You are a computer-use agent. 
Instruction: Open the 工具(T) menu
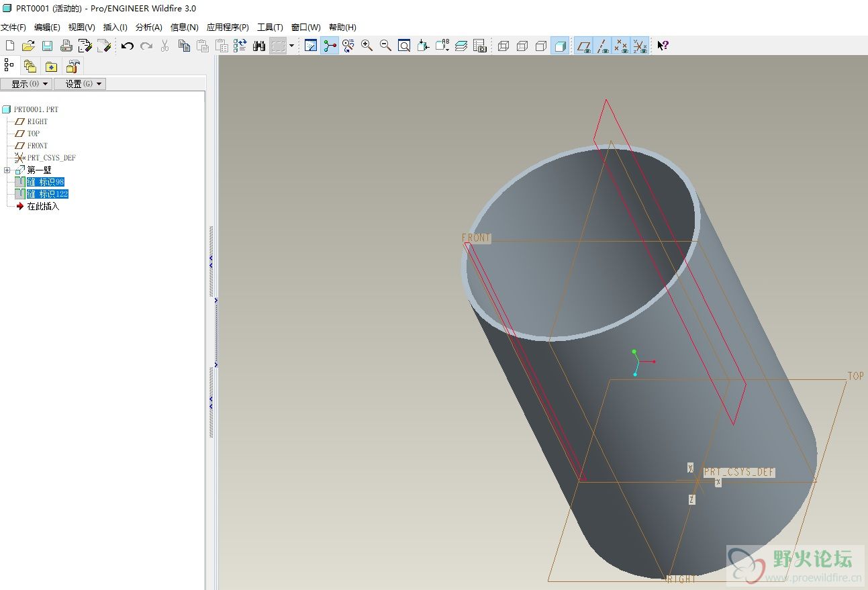270,28
